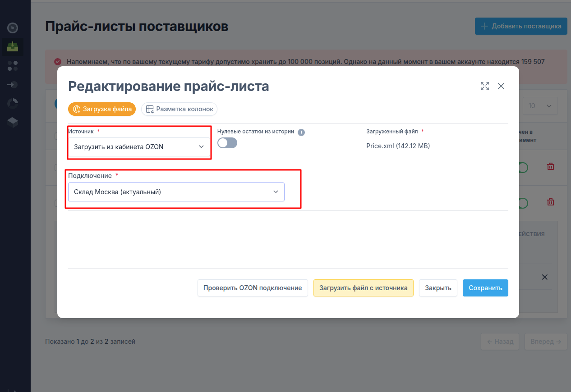Click info icon beside Нулевые остатки из истории
Image resolution: width=571 pixels, height=392 pixels.
(301, 132)
